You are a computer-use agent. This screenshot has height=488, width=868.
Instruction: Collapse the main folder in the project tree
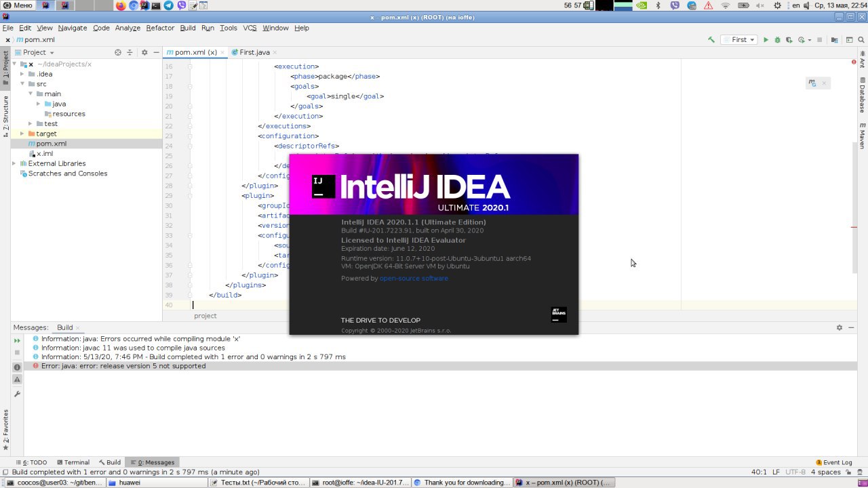click(x=31, y=94)
